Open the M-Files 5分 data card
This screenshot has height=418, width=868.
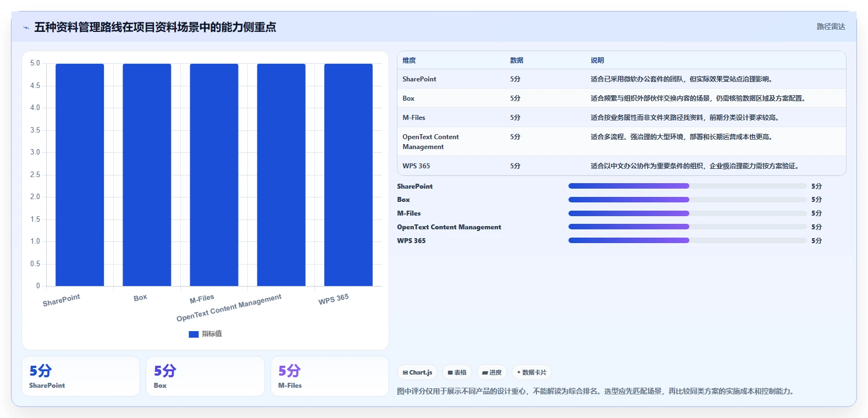click(330, 376)
